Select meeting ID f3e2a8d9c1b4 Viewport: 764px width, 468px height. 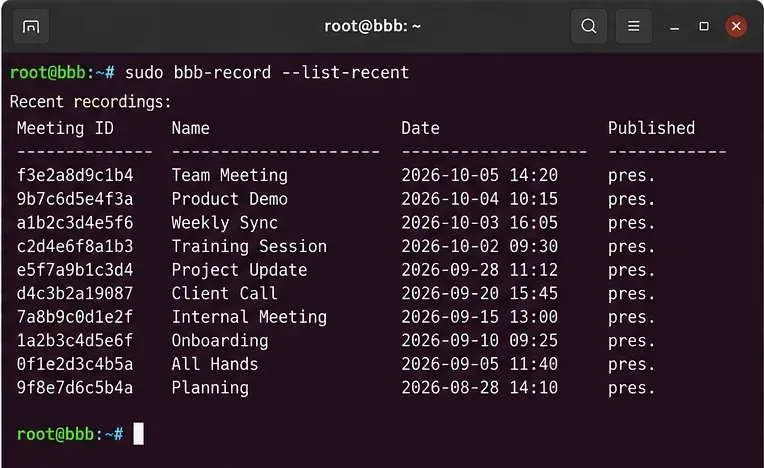(x=75, y=175)
